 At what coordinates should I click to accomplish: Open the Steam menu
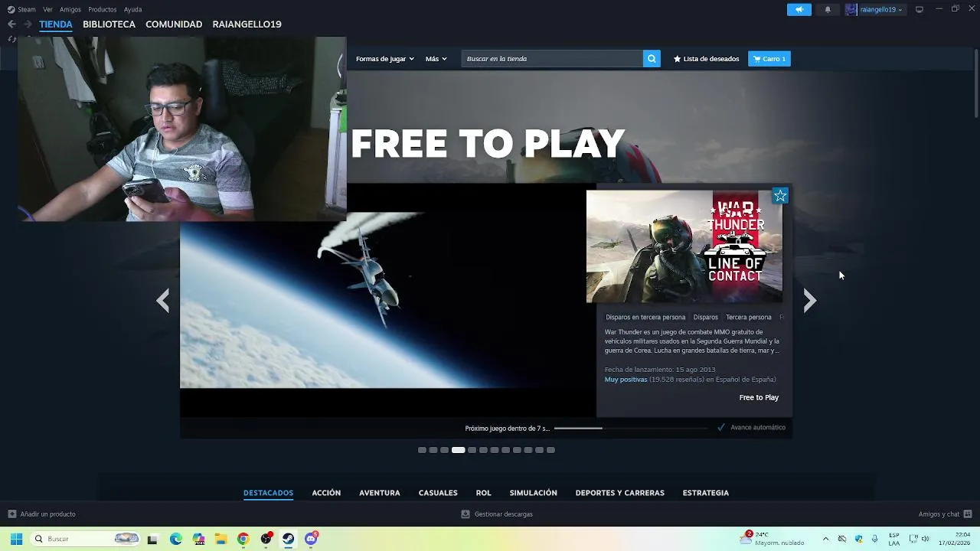click(27, 10)
